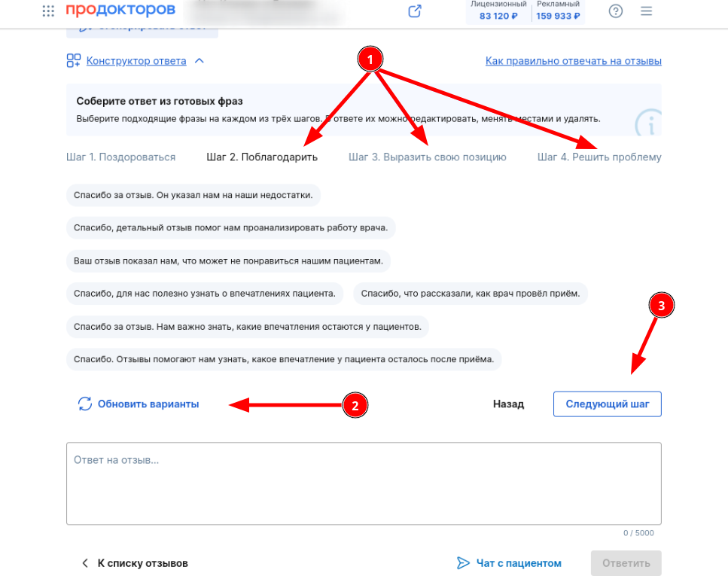728x585 pixels.
Task: Click the info circle icon in banner
Action: click(x=649, y=123)
